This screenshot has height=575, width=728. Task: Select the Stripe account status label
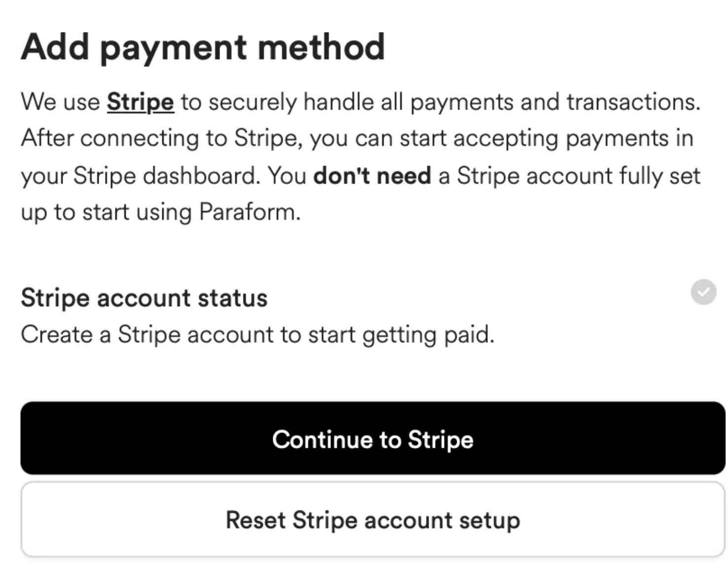[x=144, y=297]
